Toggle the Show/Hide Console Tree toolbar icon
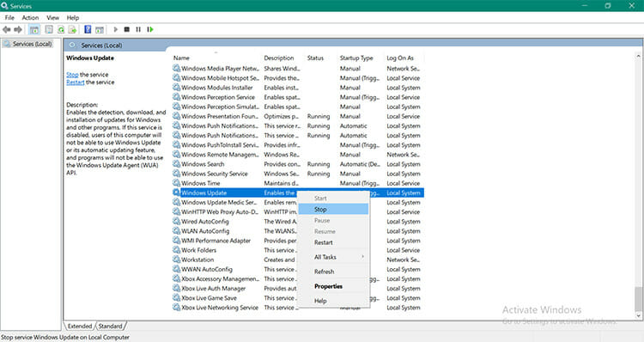The width and height of the screenshot is (644, 342). pyautogui.click(x=34, y=29)
